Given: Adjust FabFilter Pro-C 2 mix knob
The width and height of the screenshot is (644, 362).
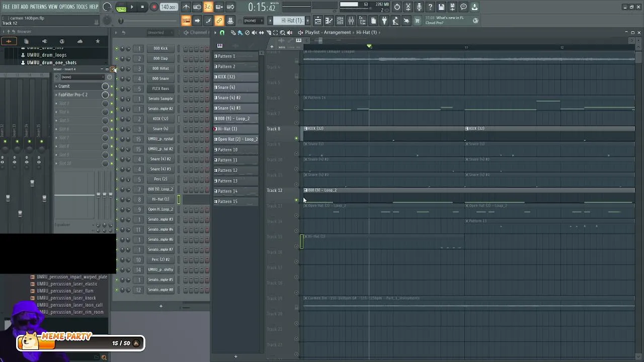Looking at the screenshot, I should point(105,95).
